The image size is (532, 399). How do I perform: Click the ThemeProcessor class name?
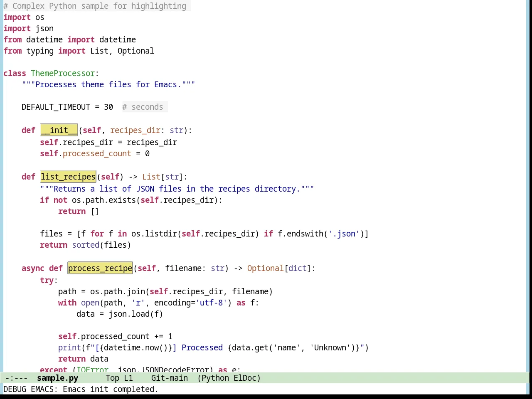pos(63,73)
